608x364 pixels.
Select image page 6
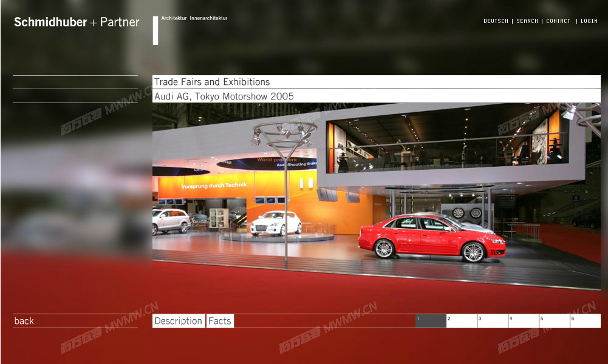pos(586,321)
